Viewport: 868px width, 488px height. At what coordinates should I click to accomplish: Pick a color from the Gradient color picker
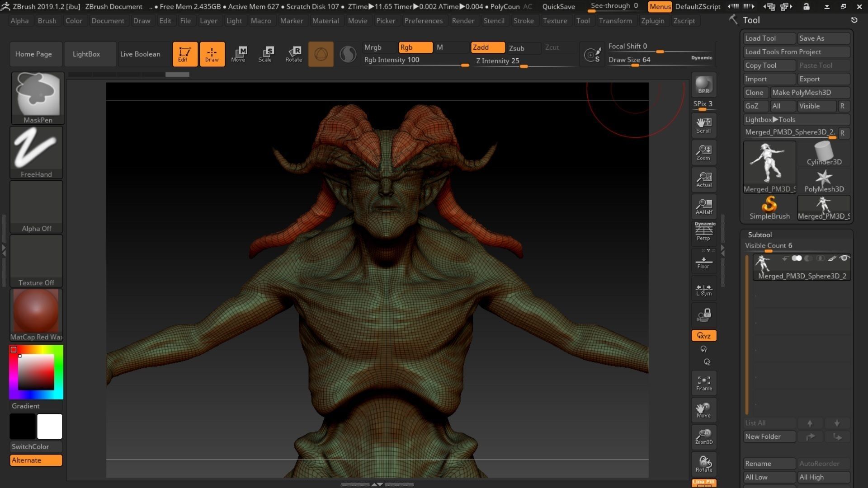[x=36, y=372]
